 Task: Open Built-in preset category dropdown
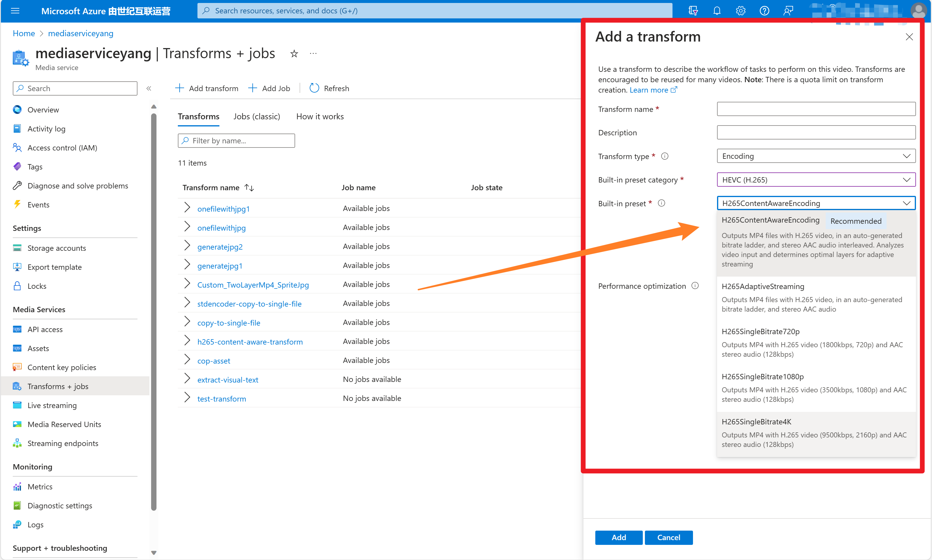816,180
